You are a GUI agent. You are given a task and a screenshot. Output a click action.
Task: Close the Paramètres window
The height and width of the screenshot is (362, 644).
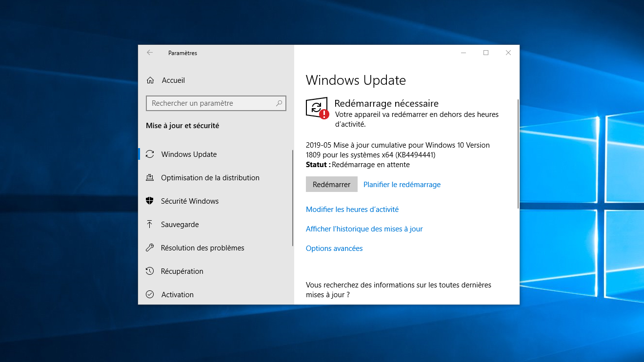pos(508,53)
